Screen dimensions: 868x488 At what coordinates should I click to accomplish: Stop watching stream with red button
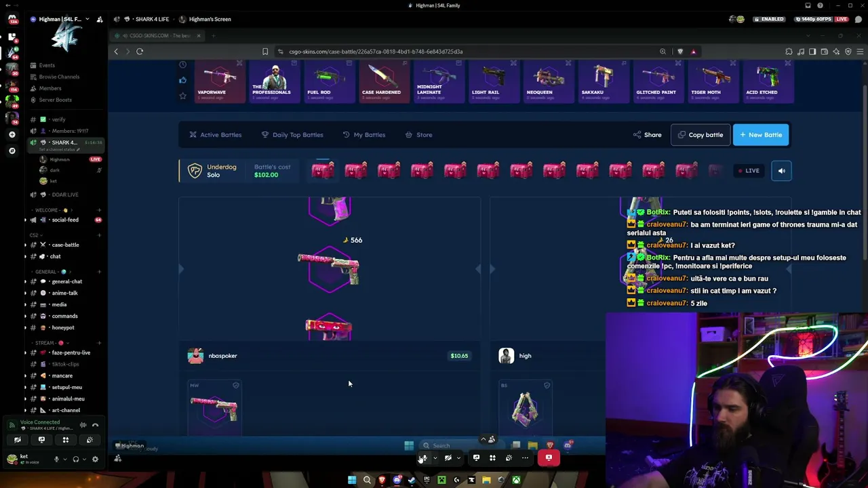click(x=549, y=458)
